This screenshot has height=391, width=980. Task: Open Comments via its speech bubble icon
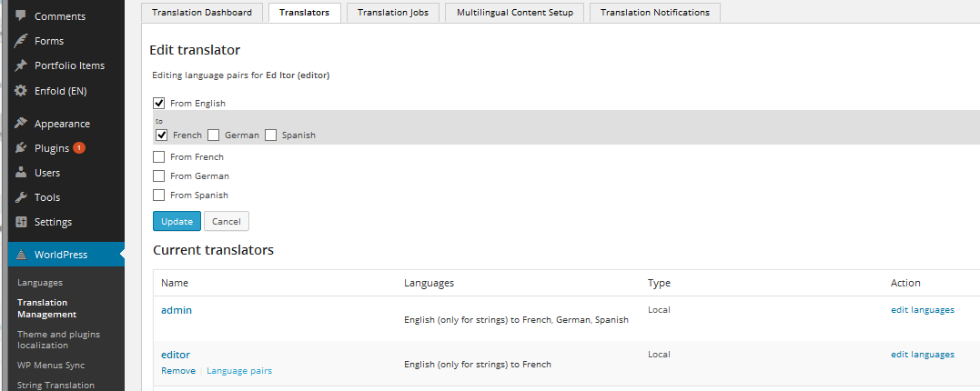click(x=21, y=15)
